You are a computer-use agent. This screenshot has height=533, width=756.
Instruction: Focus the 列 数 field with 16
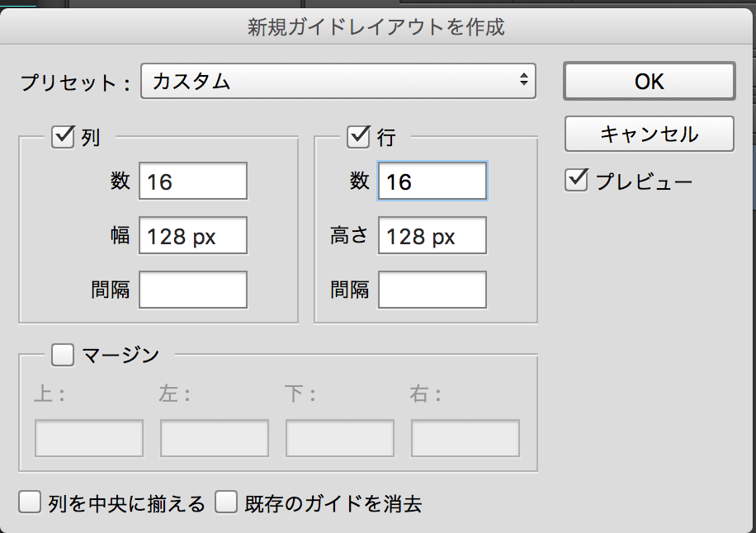[x=193, y=182]
